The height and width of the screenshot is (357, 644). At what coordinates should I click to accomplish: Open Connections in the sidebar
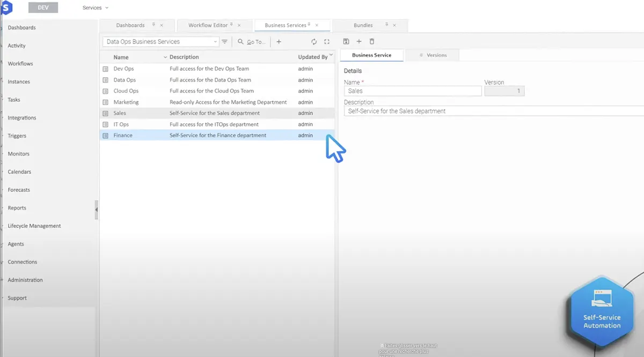point(23,262)
